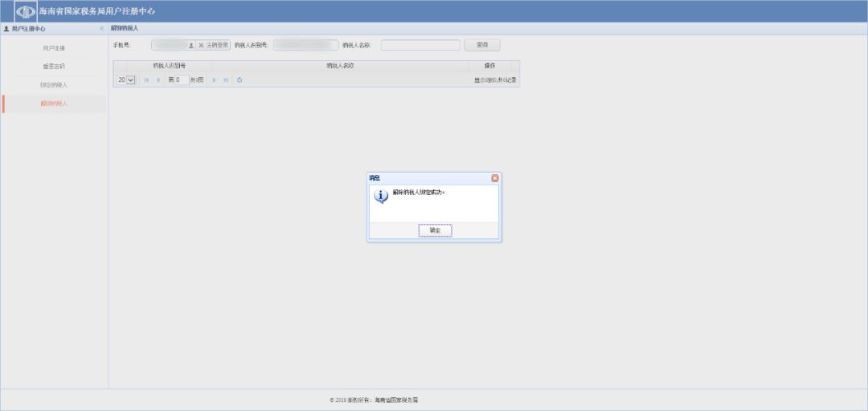Screen dimensions: 868x411
Task: Click the tax bureau logo in the header
Action: tap(26, 11)
